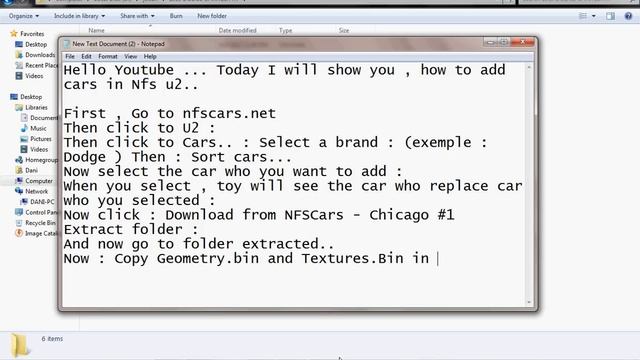Sort by Name column header
The image size is (640, 360).
click(96, 31)
